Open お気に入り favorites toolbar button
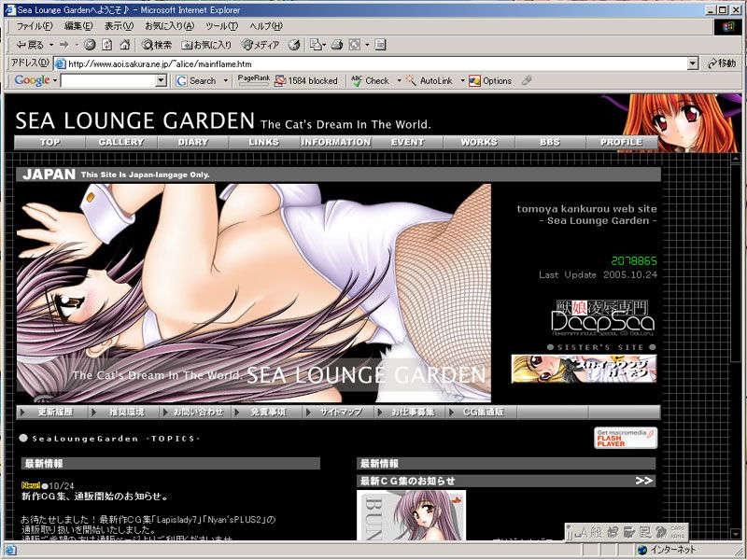This screenshot has width=747, height=560. pos(206,45)
